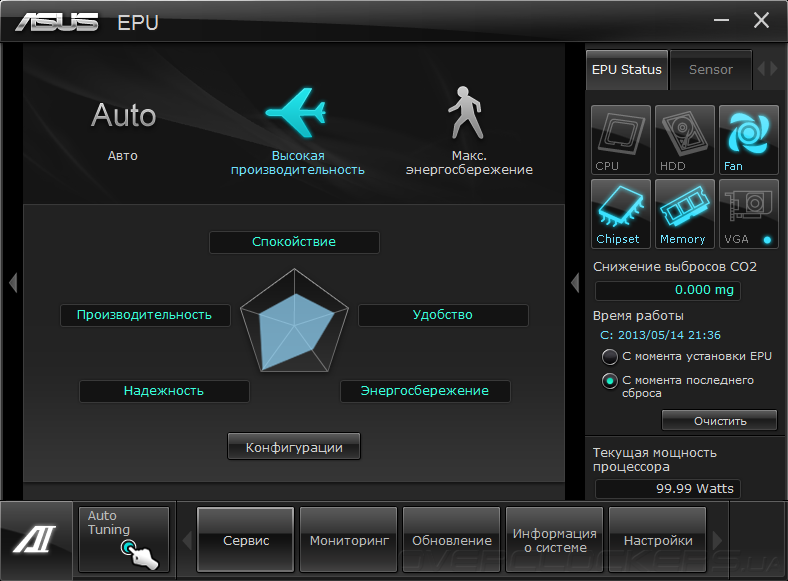Screen dimensions: 788x581
Task: Open the Fan status tile
Action: tap(748, 140)
